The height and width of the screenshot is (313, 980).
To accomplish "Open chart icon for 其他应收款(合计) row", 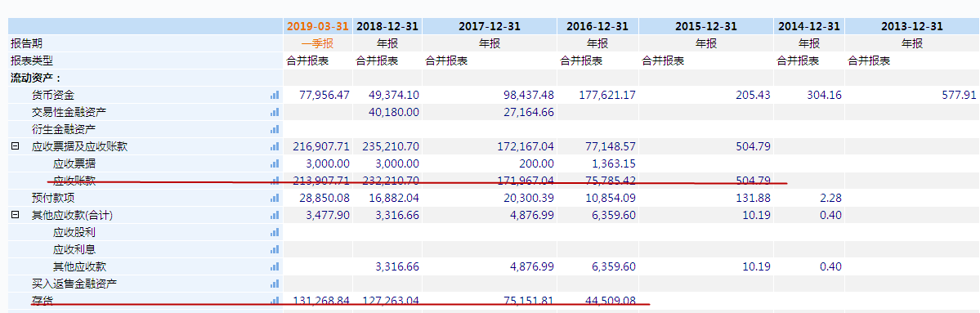I will click(x=275, y=216).
